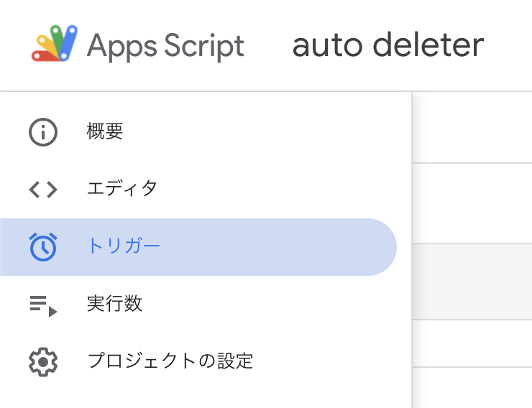Select the Triggers (トリガー) alarm clock icon
The height and width of the screenshot is (408, 532).
(43, 246)
